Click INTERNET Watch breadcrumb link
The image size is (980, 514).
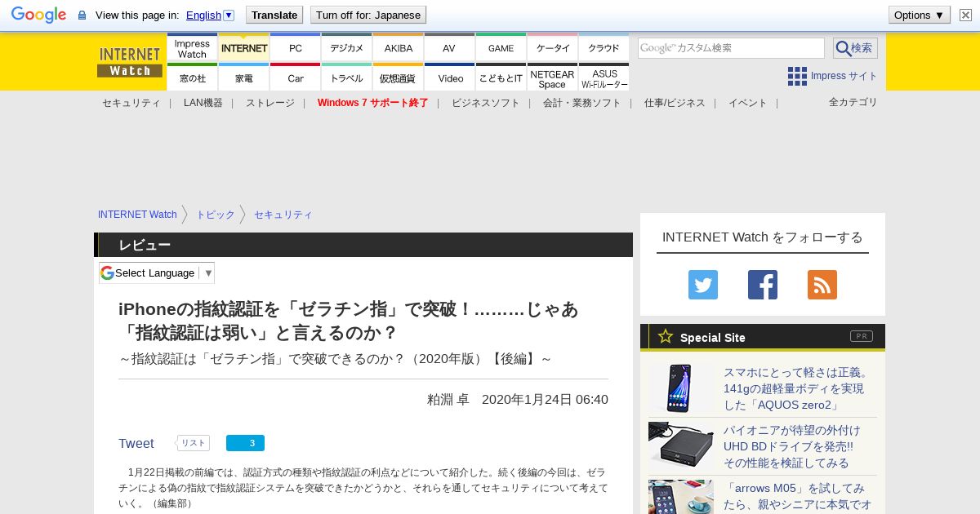137,215
